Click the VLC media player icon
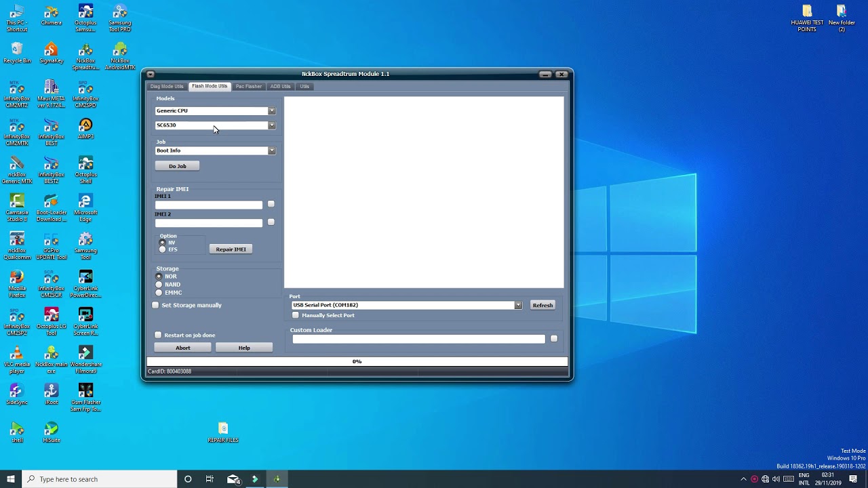This screenshot has width=868, height=488. coord(17,360)
